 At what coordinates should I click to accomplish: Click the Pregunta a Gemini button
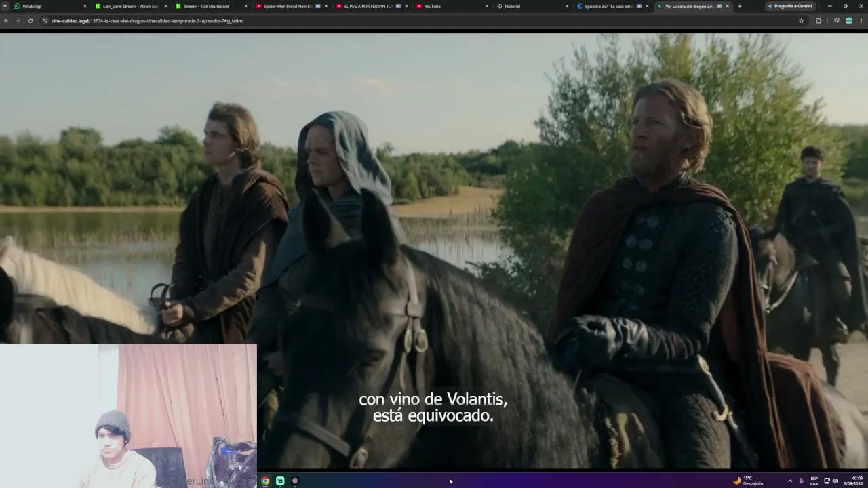click(791, 6)
